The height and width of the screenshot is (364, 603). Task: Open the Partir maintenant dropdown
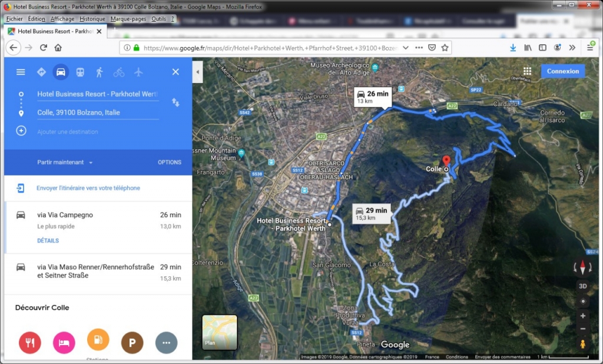point(65,163)
